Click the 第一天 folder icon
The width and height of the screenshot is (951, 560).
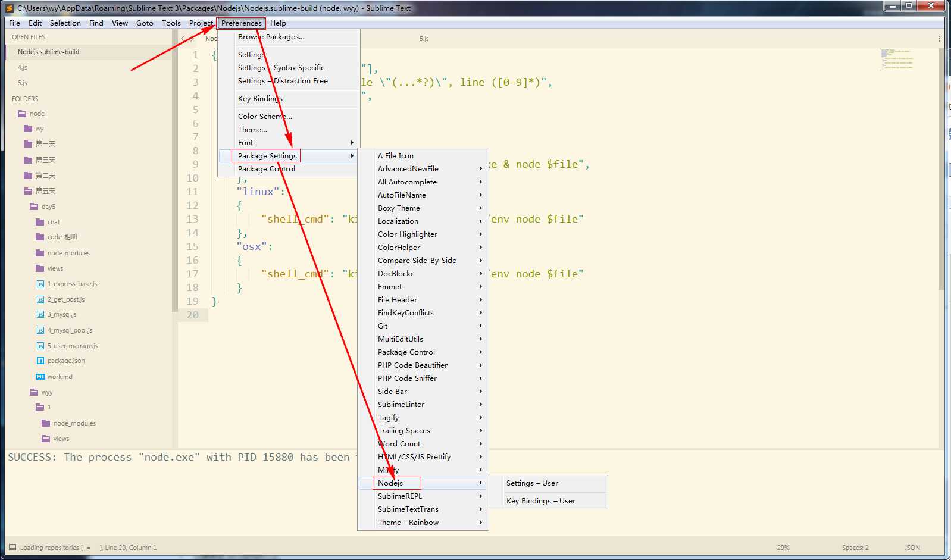click(28, 144)
